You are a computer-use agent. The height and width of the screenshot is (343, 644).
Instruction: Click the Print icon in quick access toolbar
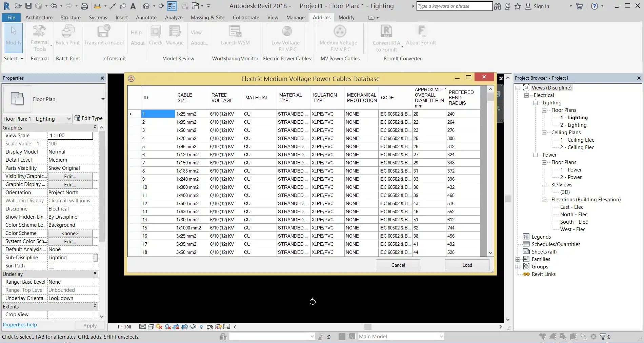point(84,6)
